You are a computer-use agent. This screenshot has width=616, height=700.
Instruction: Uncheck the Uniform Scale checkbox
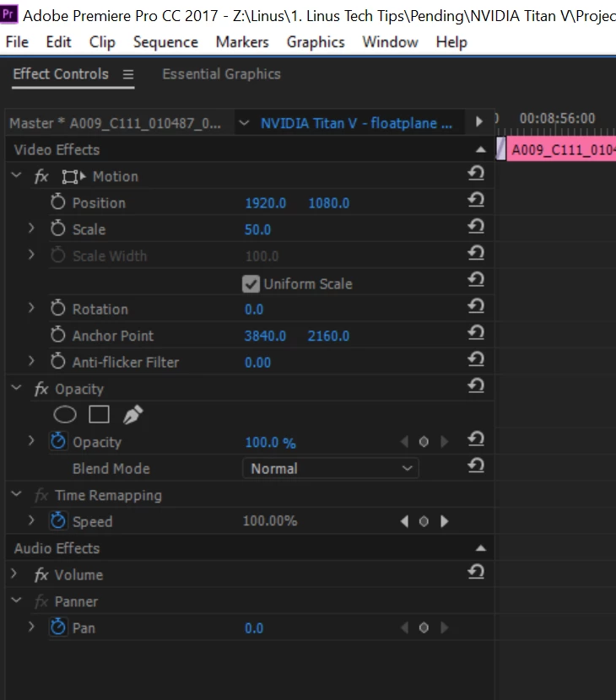click(251, 284)
